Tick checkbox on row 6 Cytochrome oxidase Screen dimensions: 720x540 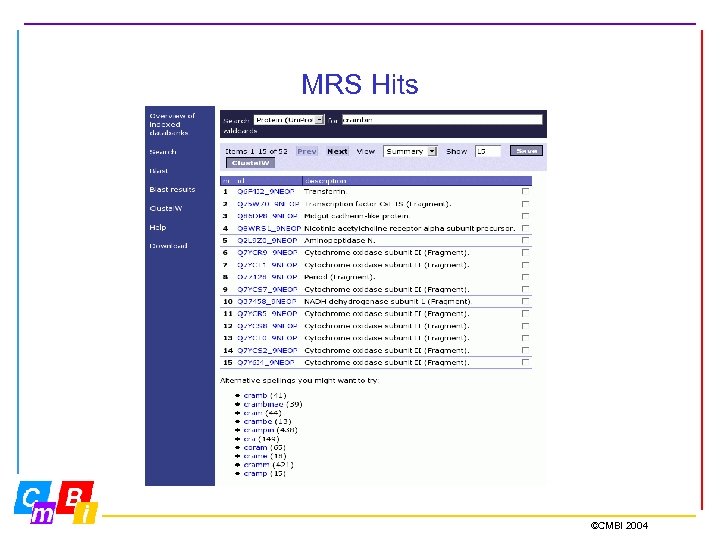click(x=525, y=252)
